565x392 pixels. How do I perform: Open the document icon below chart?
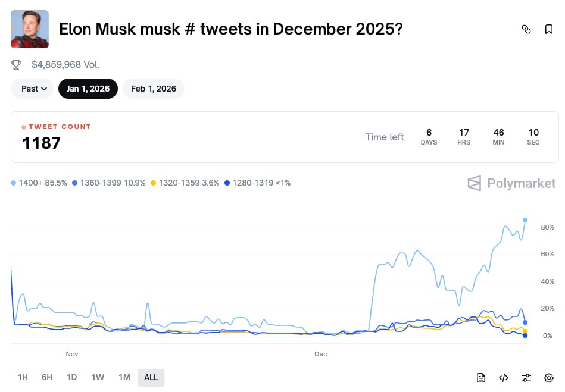click(481, 378)
